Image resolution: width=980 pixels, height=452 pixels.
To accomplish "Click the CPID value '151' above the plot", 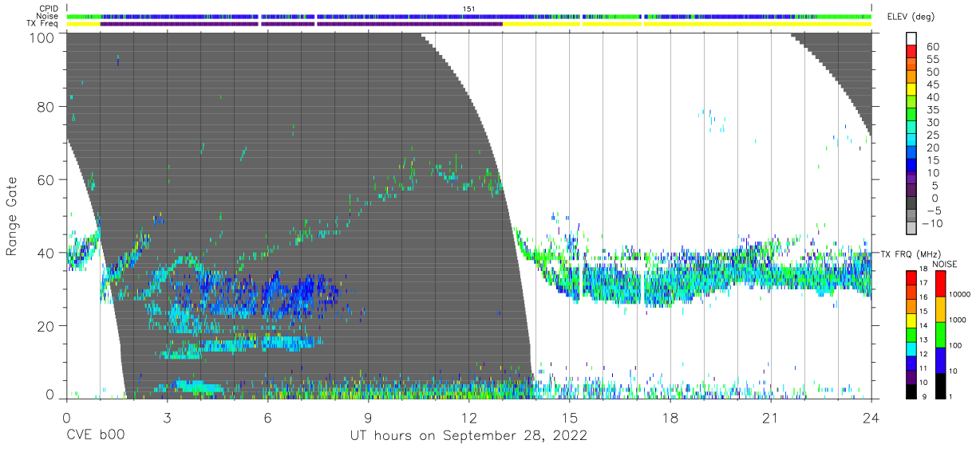I will (469, 8).
